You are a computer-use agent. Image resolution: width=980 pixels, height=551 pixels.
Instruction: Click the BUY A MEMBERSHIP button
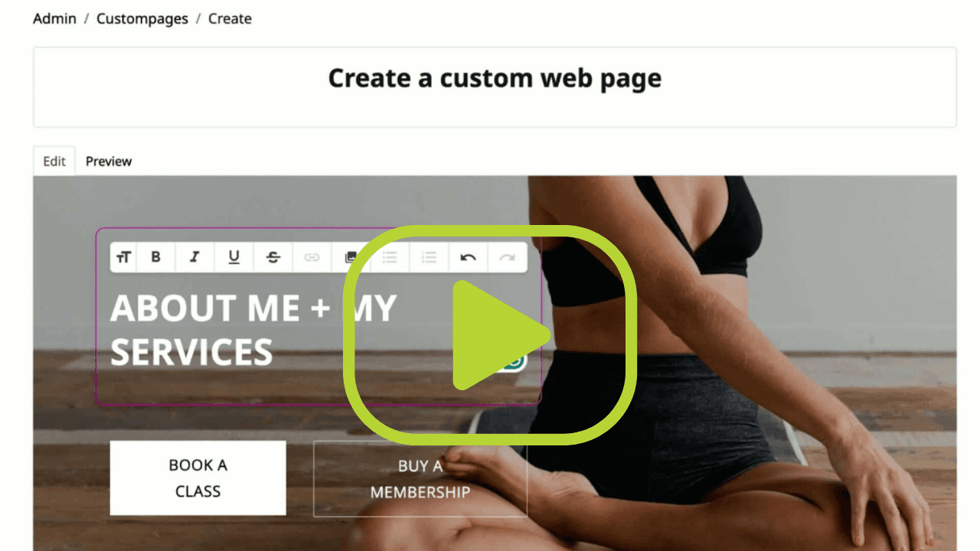(x=420, y=478)
